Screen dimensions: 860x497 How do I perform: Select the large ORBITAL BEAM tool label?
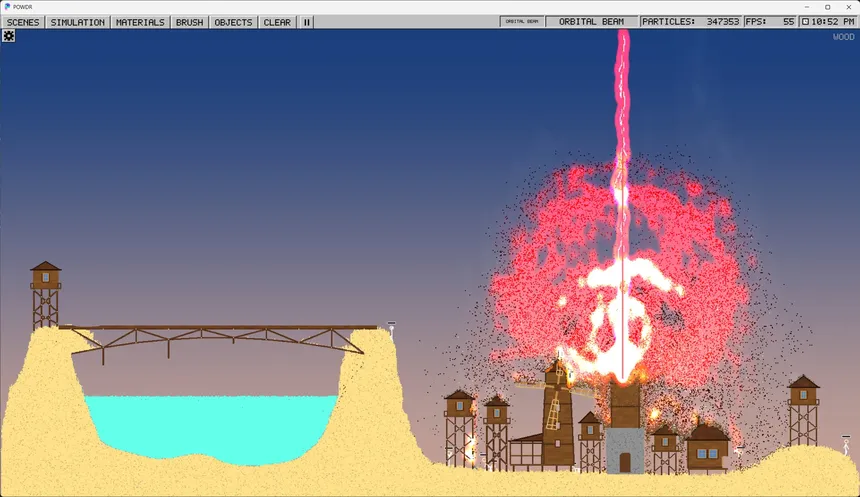click(x=591, y=21)
